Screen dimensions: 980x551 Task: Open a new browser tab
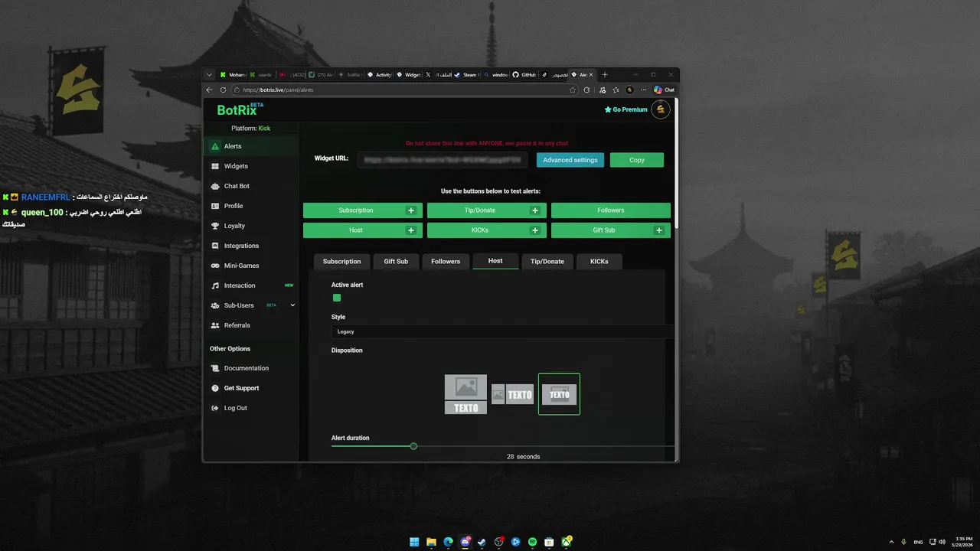tap(605, 75)
